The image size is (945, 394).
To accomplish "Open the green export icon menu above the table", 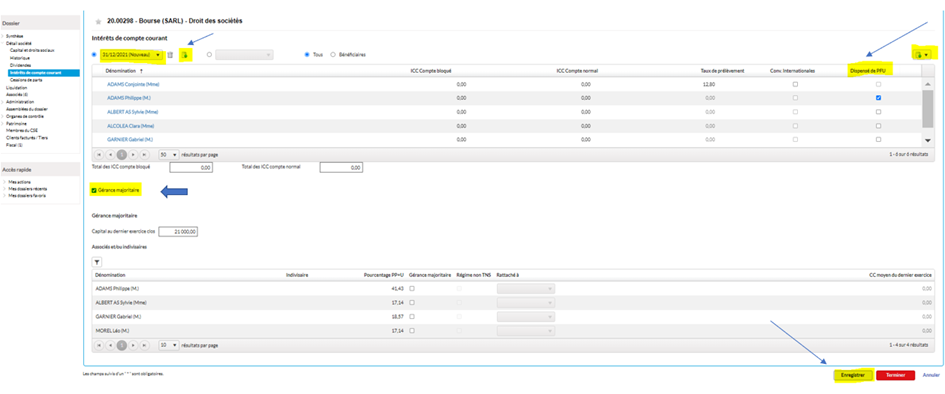I will pyautogui.click(x=921, y=55).
